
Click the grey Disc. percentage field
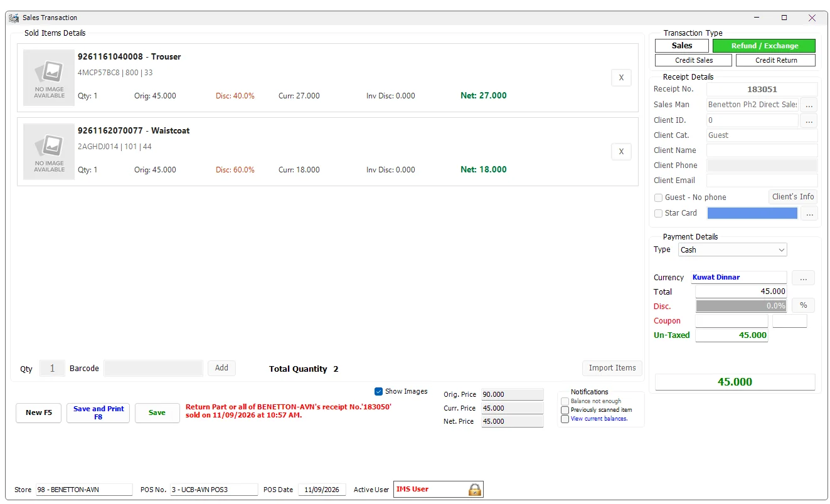[741, 306]
